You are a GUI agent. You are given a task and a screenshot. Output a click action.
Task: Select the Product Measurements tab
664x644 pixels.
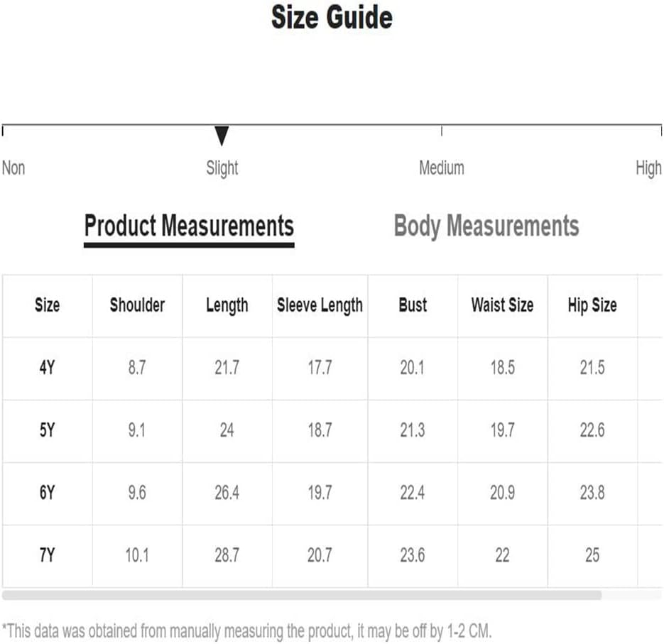[x=189, y=229]
